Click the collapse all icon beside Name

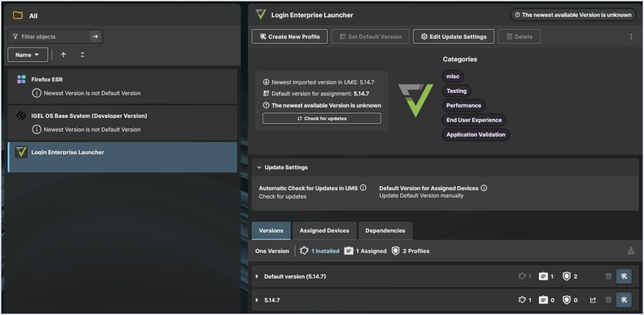pos(82,55)
